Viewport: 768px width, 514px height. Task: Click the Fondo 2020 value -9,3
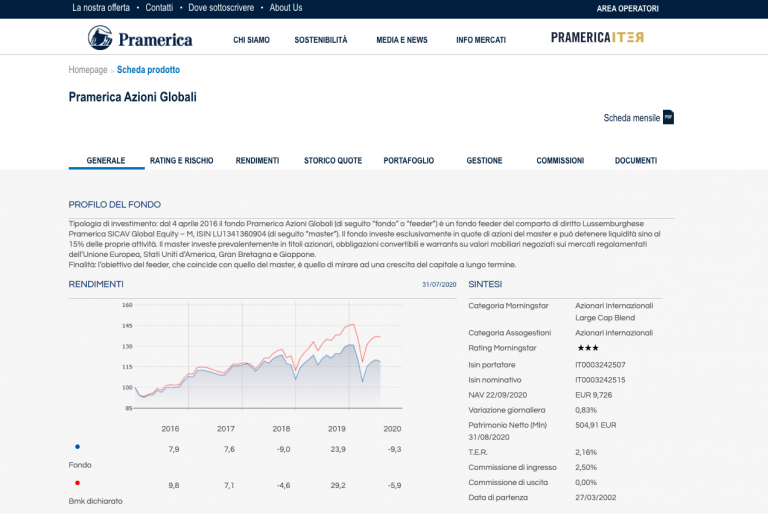[394, 449]
